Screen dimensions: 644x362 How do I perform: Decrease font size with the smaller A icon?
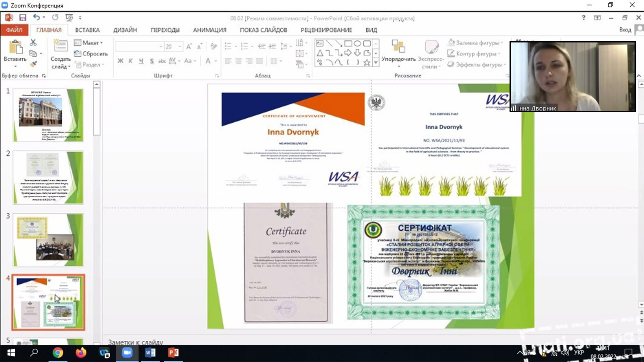tap(199, 46)
